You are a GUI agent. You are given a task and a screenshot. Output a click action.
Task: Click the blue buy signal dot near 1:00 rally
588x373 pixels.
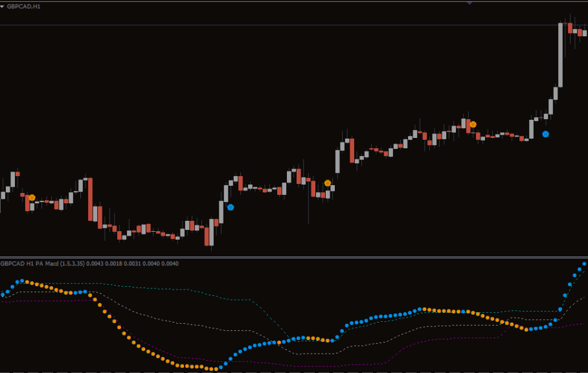click(x=231, y=207)
